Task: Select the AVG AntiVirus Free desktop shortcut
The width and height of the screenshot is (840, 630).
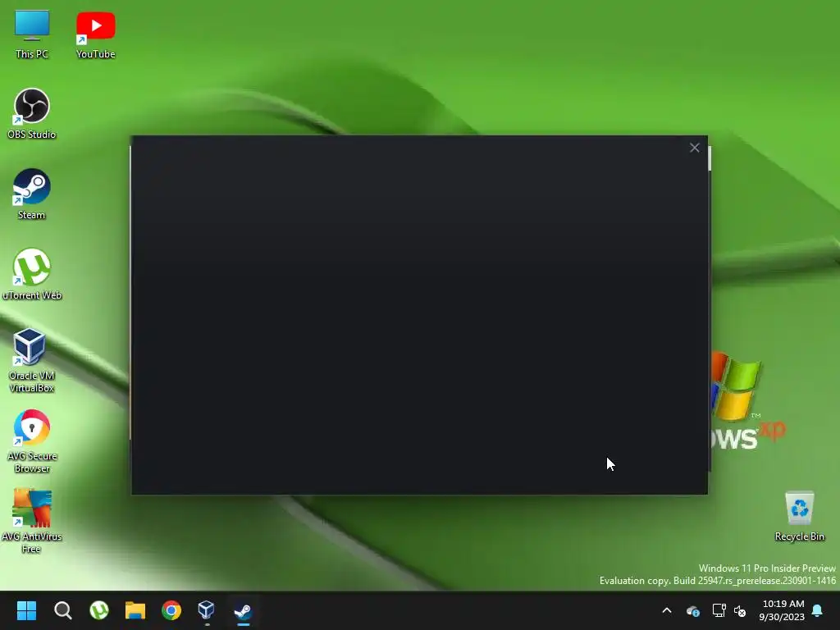Action: coord(32,521)
